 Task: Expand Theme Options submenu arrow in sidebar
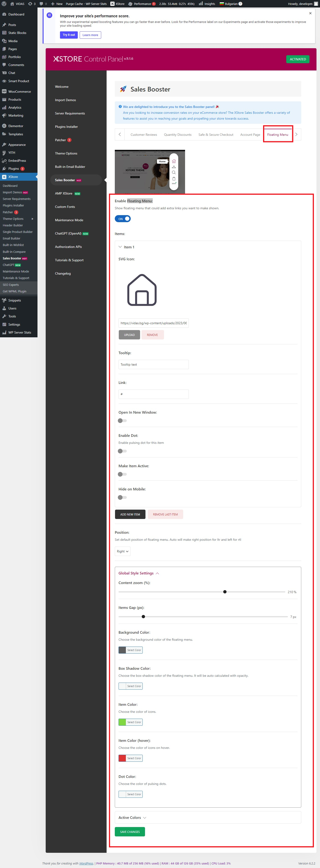click(32, 219)
